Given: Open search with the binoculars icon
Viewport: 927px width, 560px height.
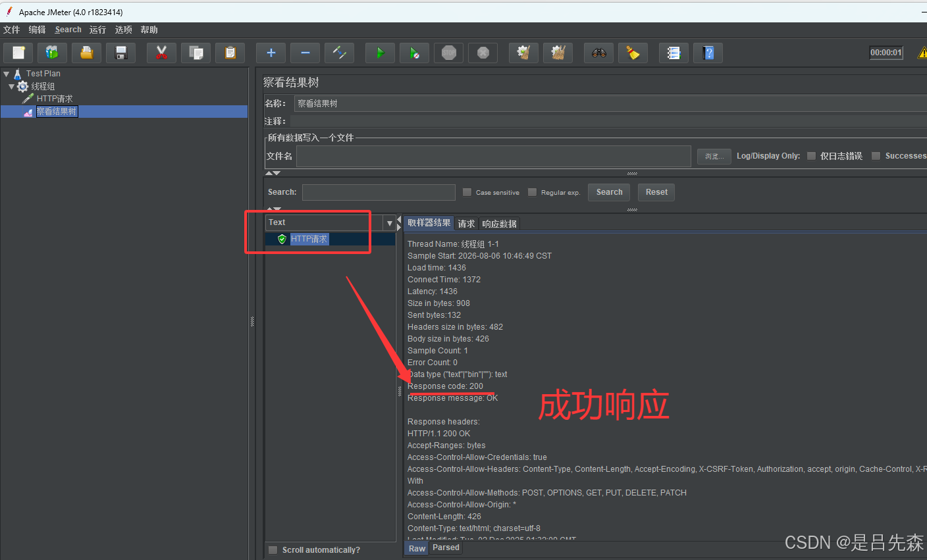Looking at the screenshot, I should 599,53.
